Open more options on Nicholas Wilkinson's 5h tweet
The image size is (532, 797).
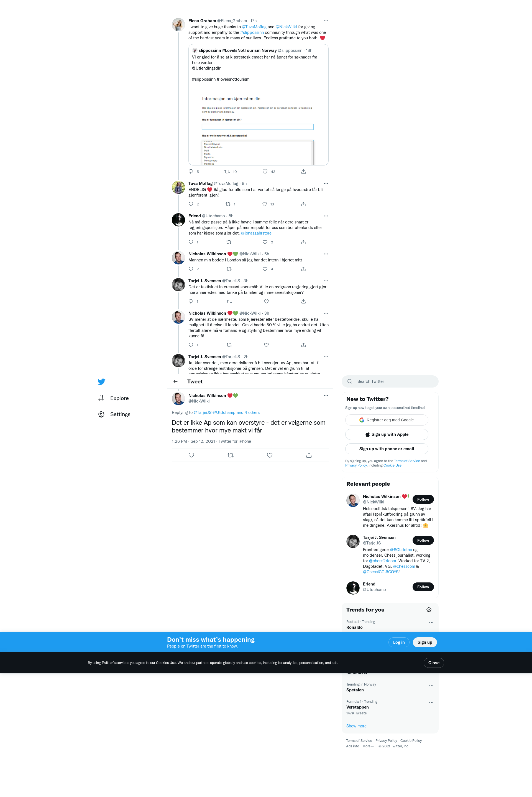click(x=326, y=254)
